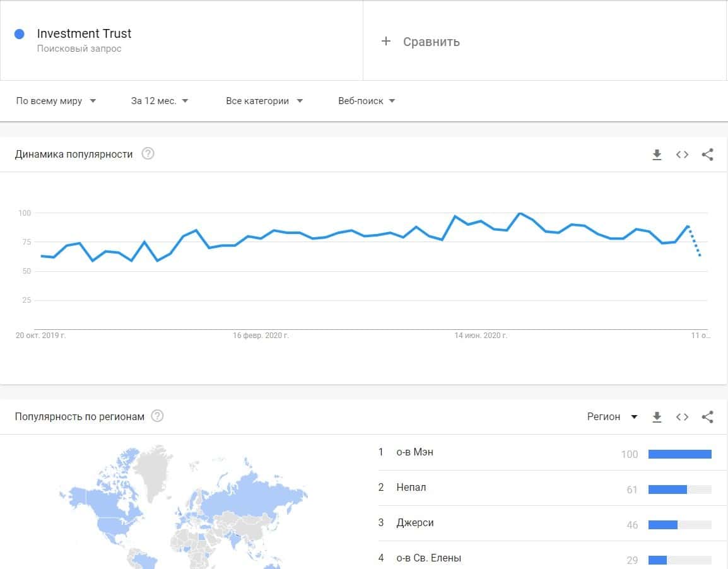Open embed code for the popularity trend chart

pyautogui.click(x=682, y=155)
